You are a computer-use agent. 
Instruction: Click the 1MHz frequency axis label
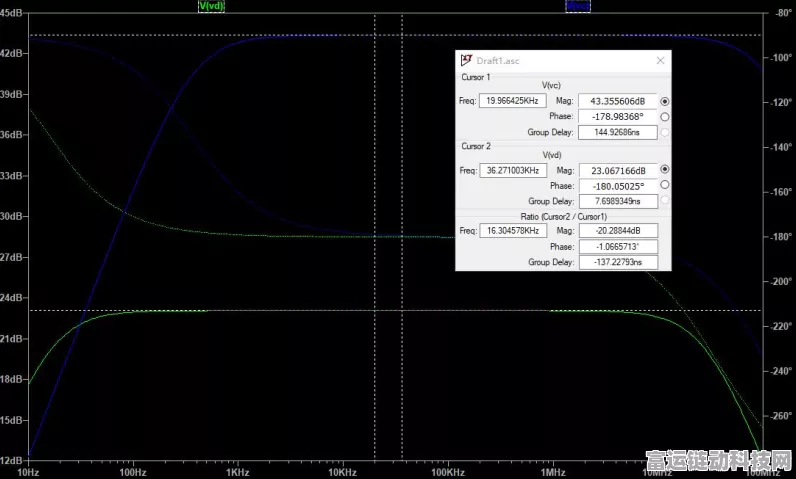coord(552,472)
